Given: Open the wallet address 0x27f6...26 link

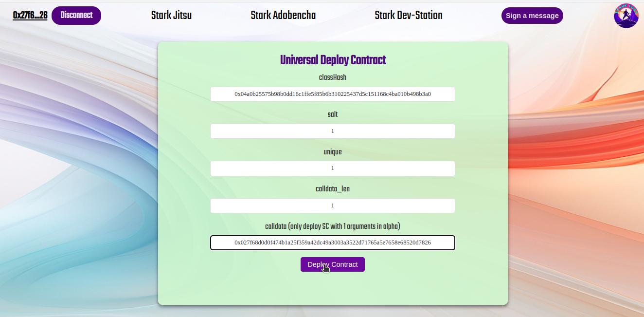Looking at the screenshot, I should [x=30, y=16].
